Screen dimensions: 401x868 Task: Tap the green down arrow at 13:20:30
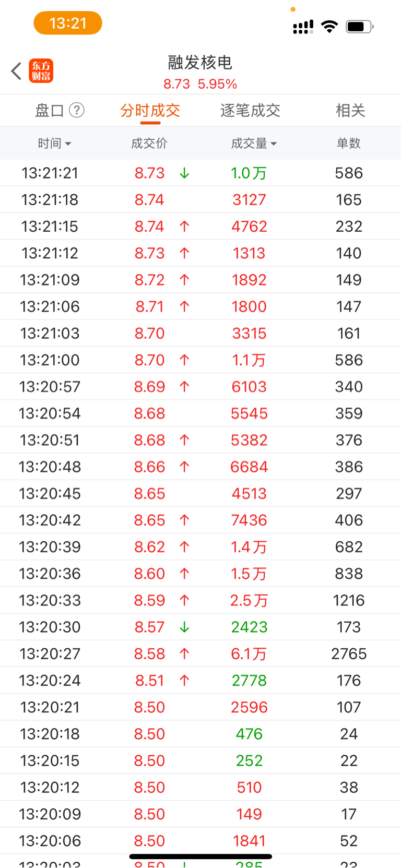coord(184,627)
